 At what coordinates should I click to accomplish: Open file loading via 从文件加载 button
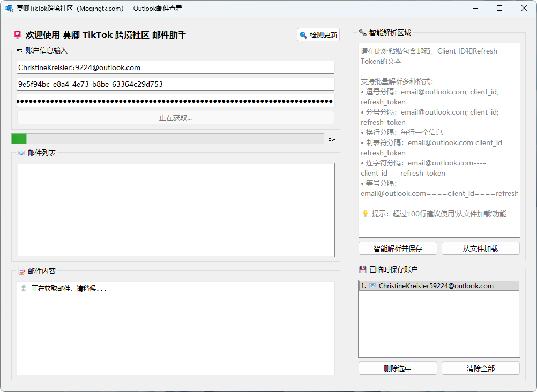[x=480, y=248]
